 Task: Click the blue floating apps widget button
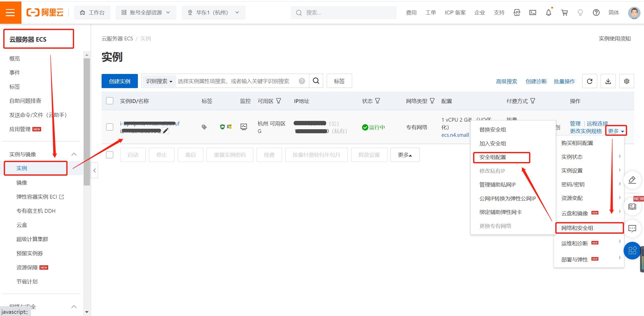click(632, 251)
